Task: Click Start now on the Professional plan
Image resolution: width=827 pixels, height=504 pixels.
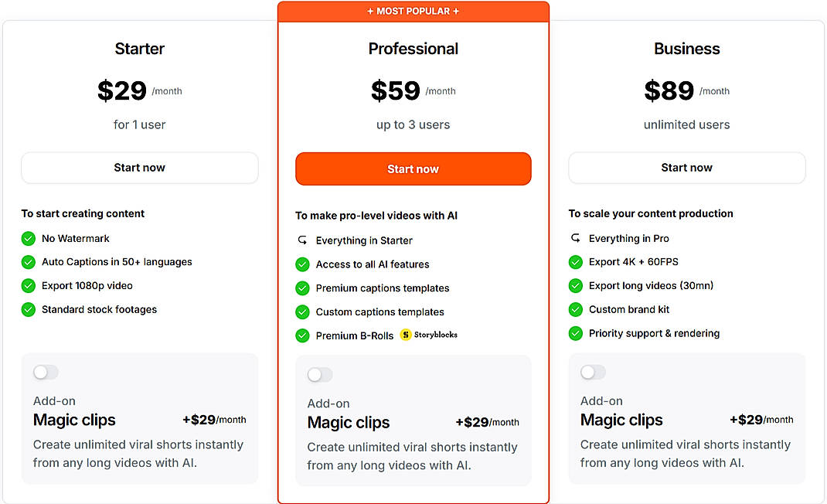Action: 413,168
